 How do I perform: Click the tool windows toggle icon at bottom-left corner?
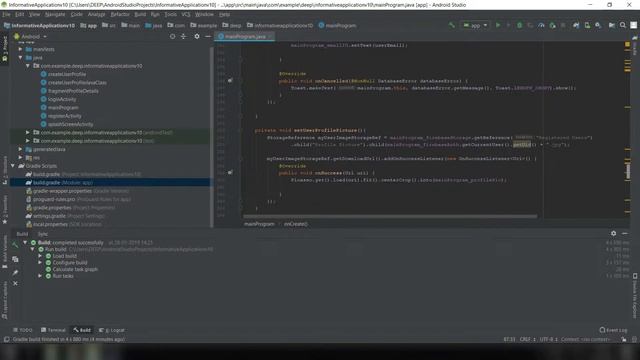pos(6,340)
